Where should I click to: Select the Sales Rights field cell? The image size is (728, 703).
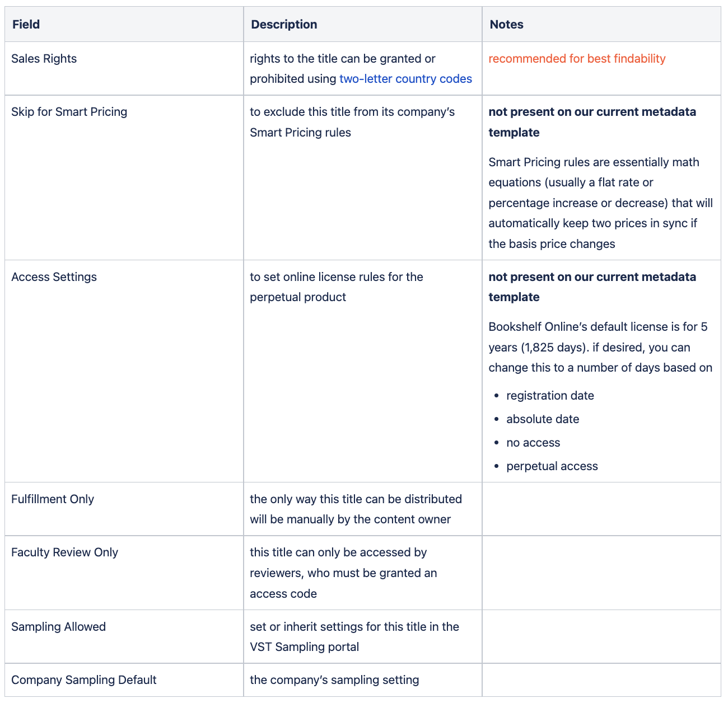coord(124,68)
